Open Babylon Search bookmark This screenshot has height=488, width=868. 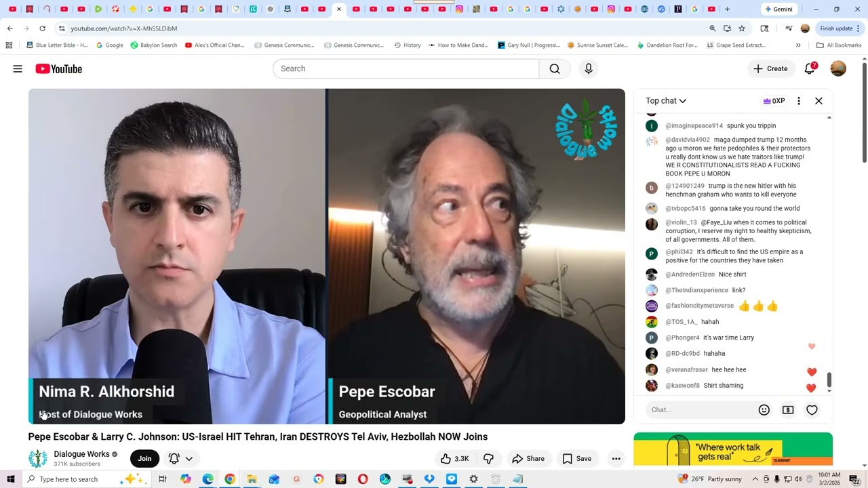[154, 45]
